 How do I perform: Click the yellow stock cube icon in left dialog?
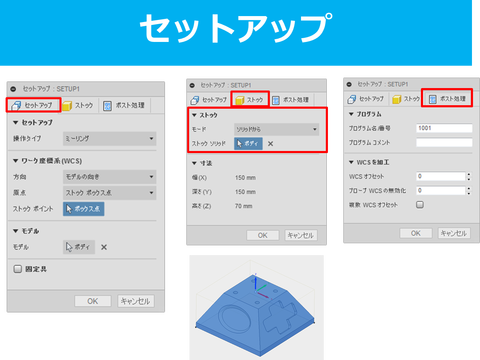pos(67,106)
